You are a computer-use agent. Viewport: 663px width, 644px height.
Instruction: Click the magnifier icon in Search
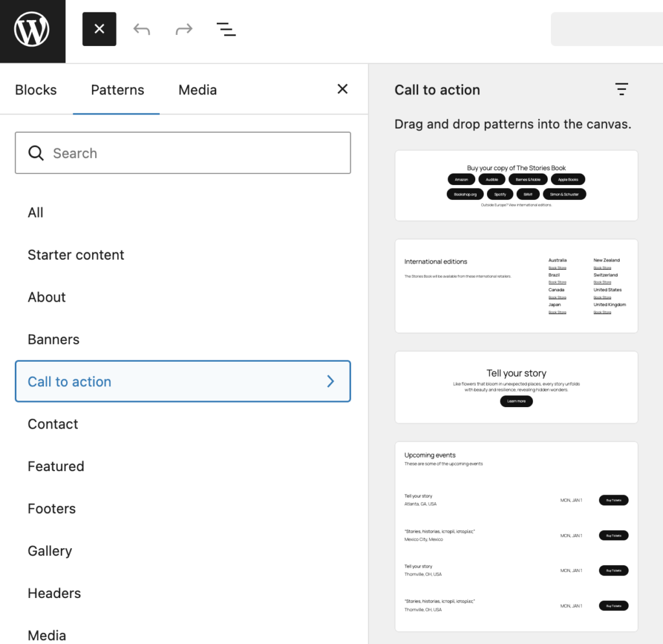tap(36, 153)
